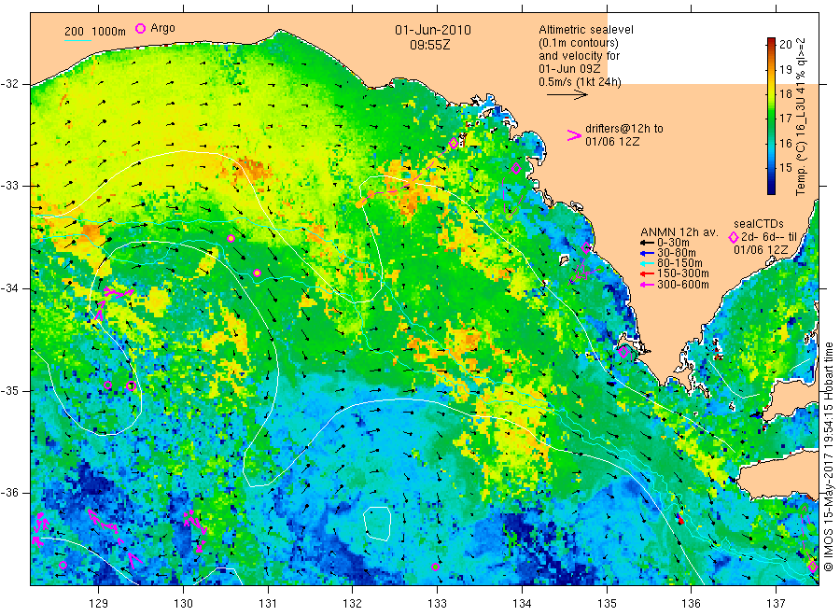Image resolution: width=840 pixels, height=616 pixels.
Task: Click the '0.5m/s (1kt 24h)' scale text
Action: click(x=580, y=82)
